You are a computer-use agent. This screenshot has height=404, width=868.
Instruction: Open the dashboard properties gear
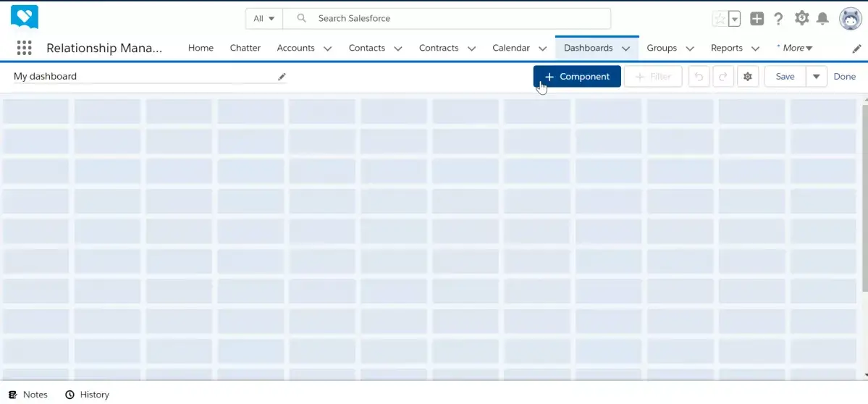748,77
